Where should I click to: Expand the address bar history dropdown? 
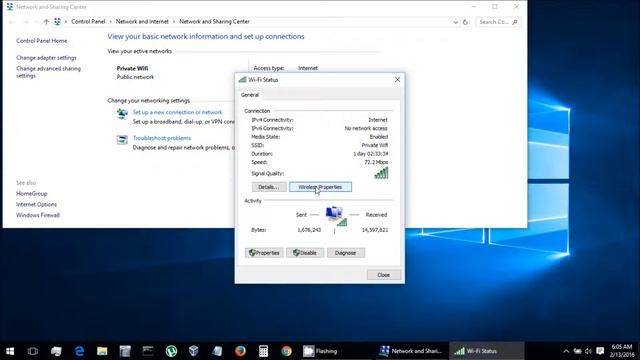point(456,22)
